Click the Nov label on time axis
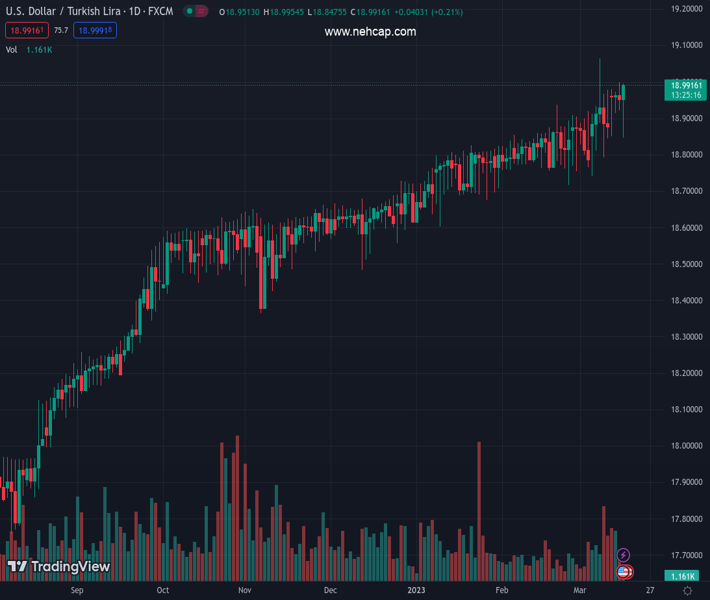Image resolution: width=710 pixels, height=600 pixels. 244,591
